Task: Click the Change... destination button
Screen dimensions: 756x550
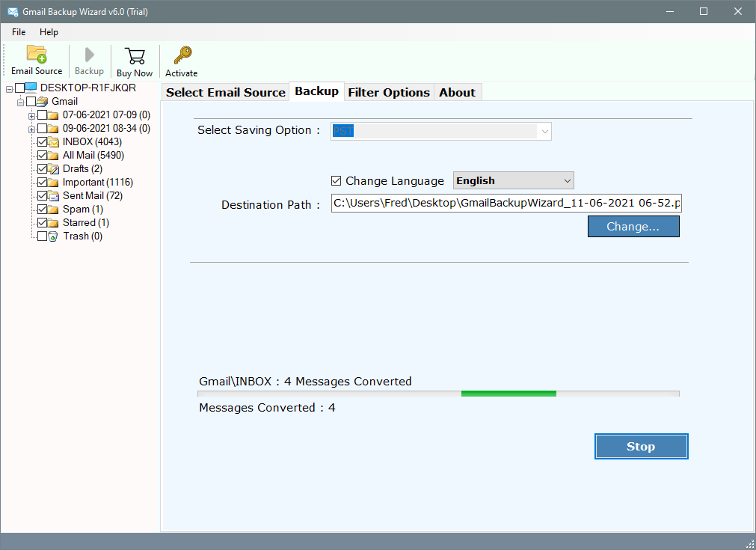Action: point(633,226)
